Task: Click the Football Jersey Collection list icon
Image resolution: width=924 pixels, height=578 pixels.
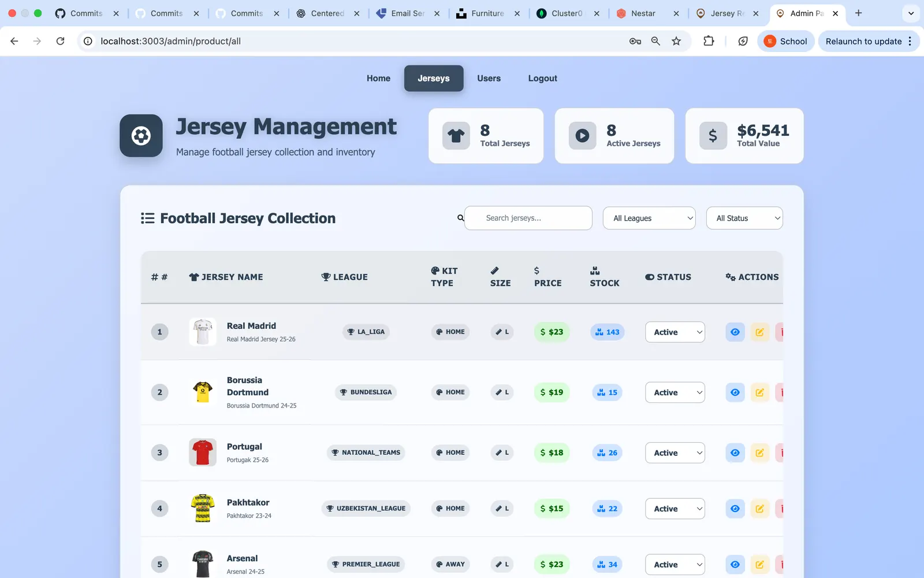Action: coord(148,218)
